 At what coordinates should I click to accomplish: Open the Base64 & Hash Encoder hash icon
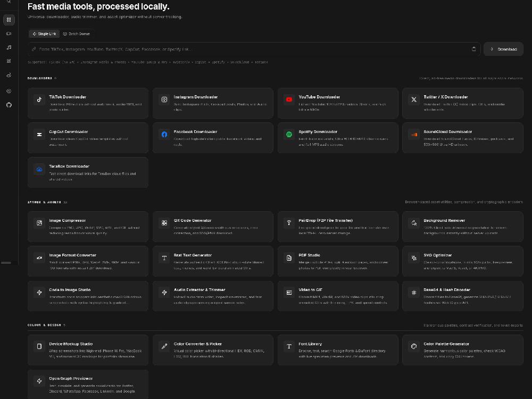tap(414, 293)
